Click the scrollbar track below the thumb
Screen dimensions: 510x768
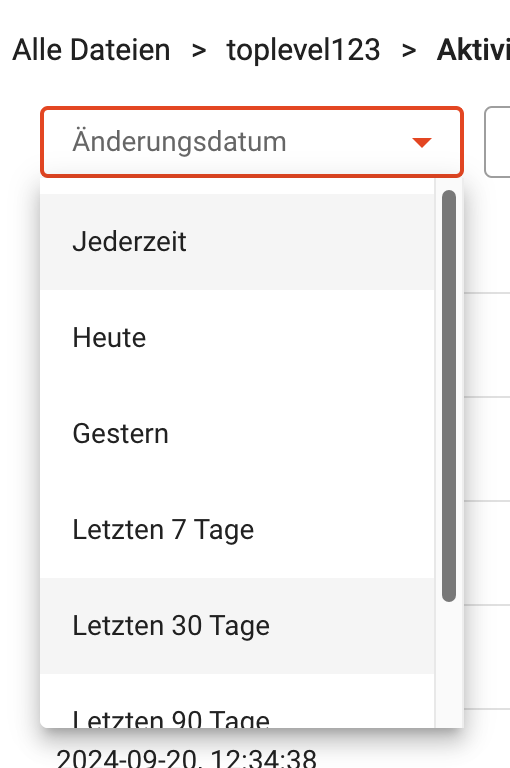click(x=449, y=665)
